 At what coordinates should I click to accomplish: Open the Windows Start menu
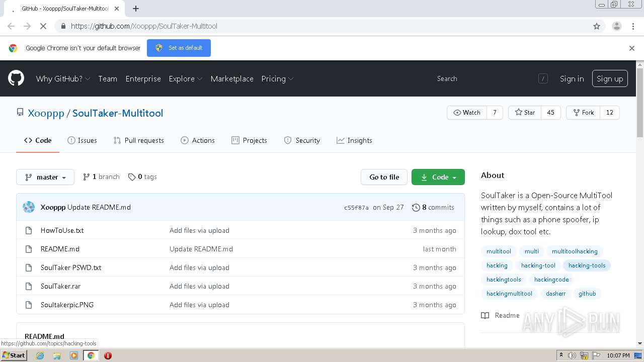14,355
